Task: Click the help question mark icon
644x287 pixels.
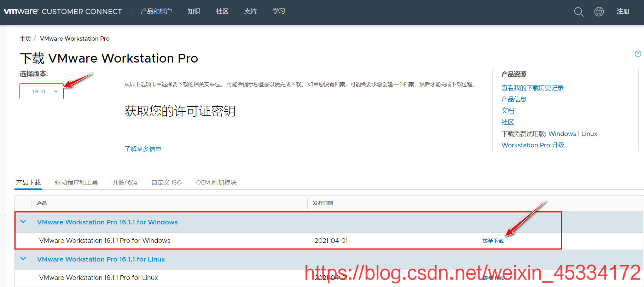Action: pyautogui.click(x=638, y=54)
